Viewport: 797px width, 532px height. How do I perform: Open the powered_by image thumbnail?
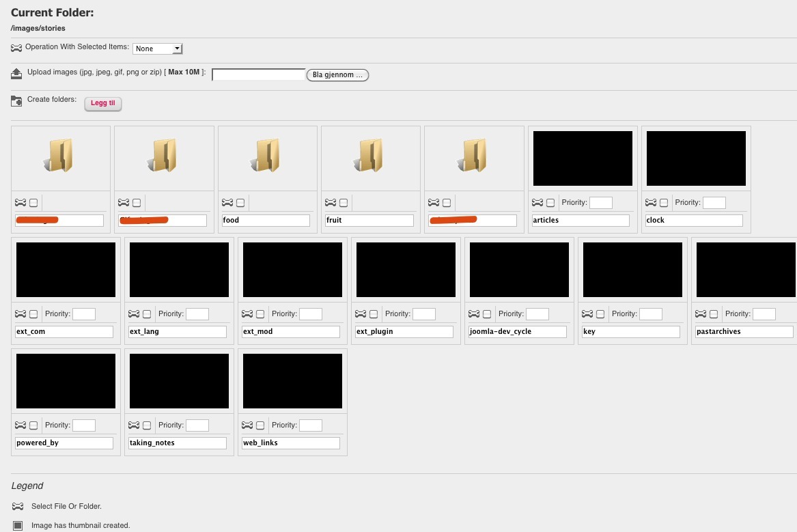coord(66,381)
